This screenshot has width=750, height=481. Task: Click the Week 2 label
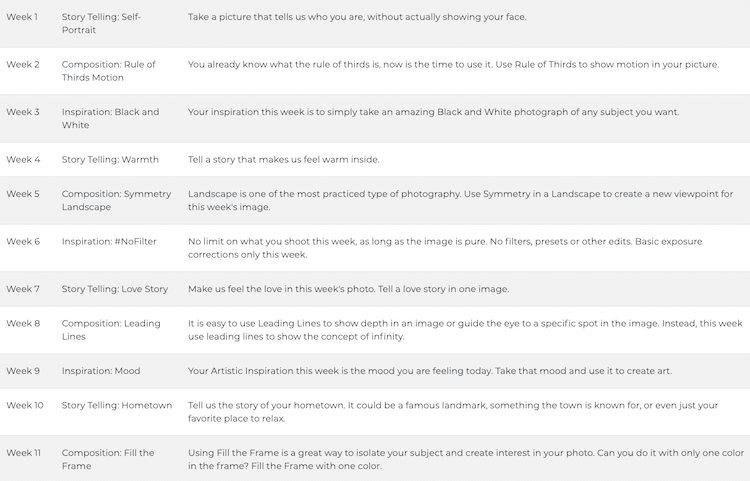(x=23, y=64)
